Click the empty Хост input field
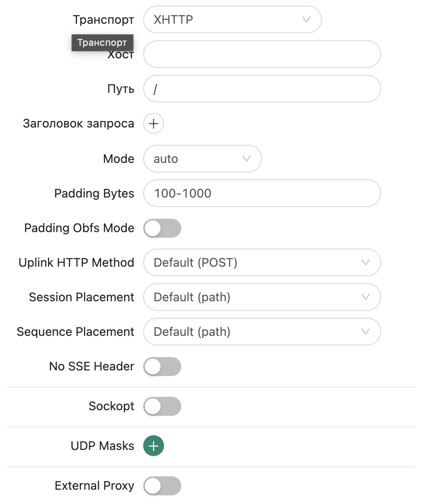Viewport: 424px width, 504px height. (262, 54)
